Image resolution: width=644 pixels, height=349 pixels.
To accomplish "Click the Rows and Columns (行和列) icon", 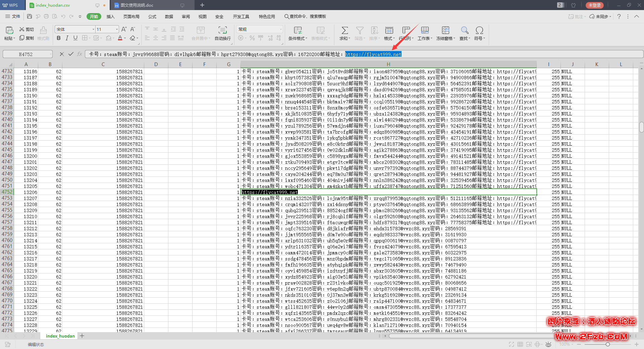I will click(x=406, y=30).
